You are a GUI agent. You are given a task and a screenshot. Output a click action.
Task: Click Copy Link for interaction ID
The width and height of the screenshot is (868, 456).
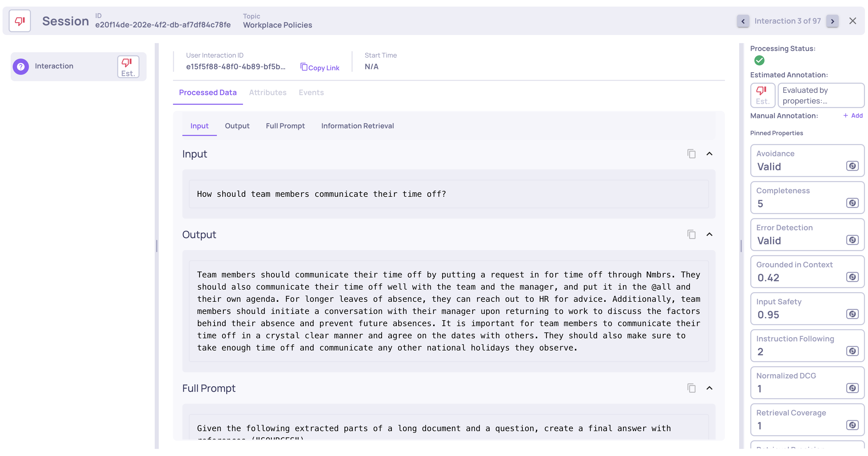tap(320, 68)
